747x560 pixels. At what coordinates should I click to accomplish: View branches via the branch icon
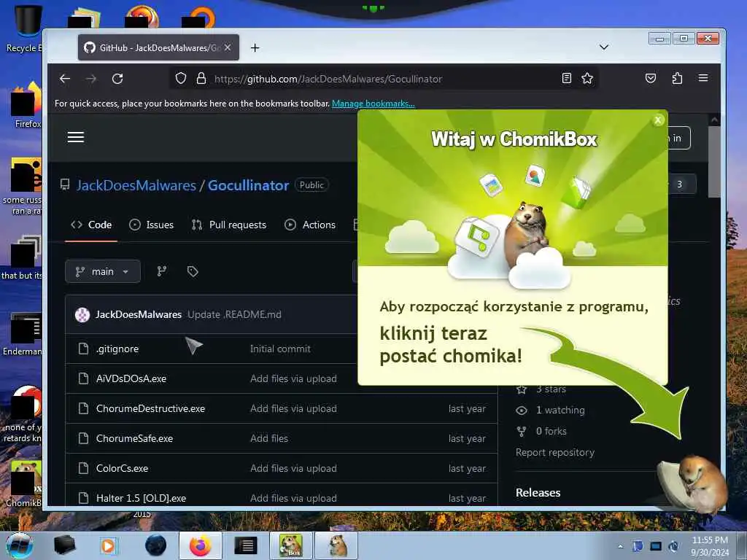162,271
